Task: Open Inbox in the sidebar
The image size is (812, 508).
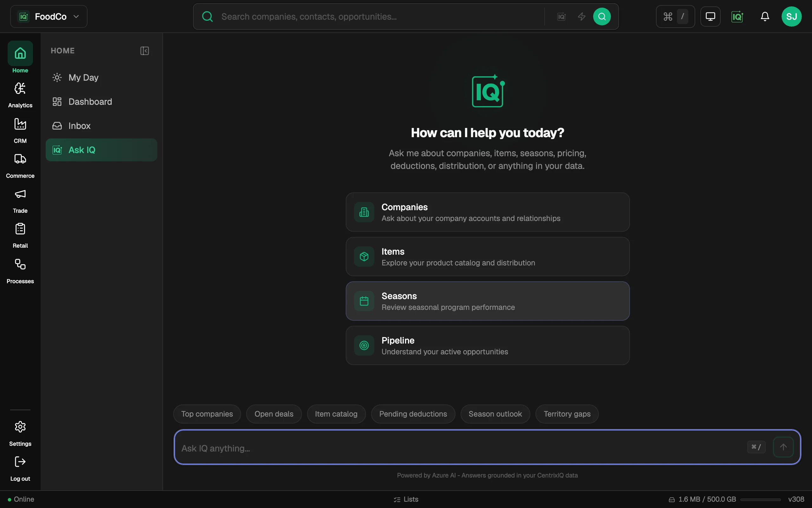Action: (x=101, y=126)
